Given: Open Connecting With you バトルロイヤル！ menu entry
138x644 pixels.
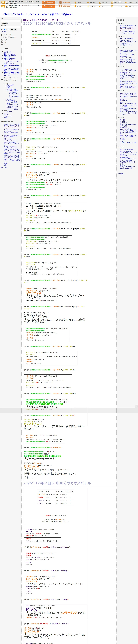Looking at the screenshot, I should tap(12, 74).
